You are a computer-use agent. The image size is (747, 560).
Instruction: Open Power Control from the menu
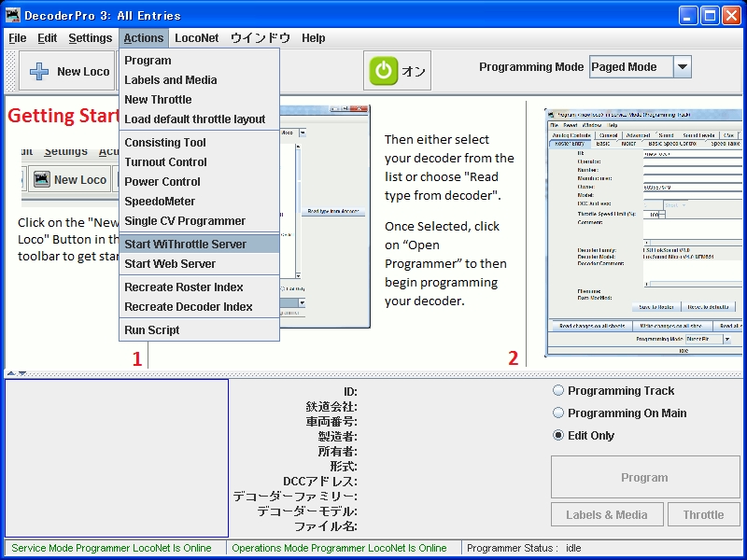tap(199, 181)
